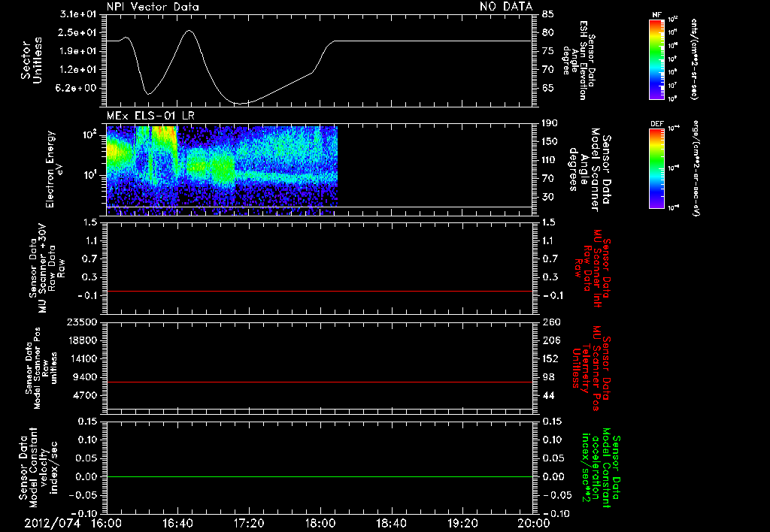Click the 16:00 time tick label
Image resolution: width=770 pixels, height=532 pixels.
pyautogui.click(x=107, y=523)
